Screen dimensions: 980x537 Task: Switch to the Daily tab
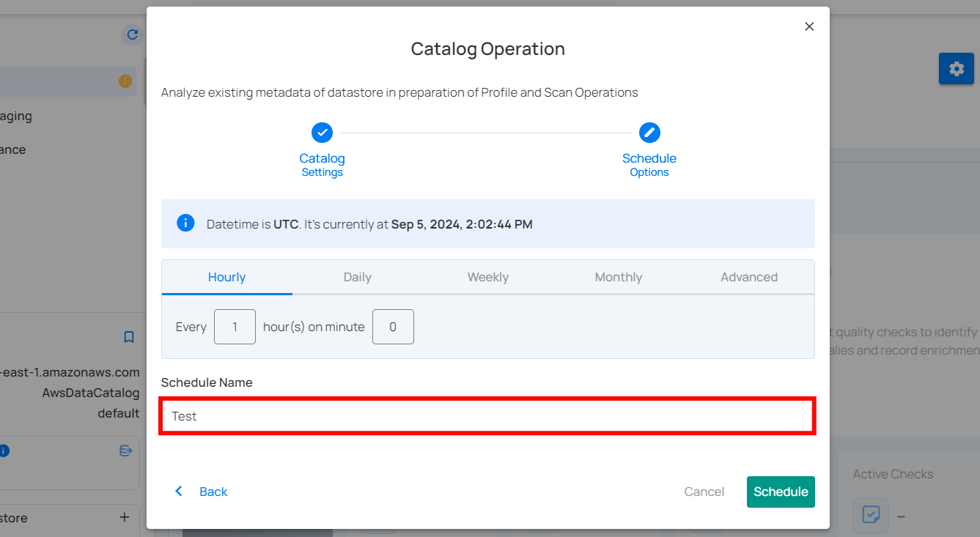358,277
